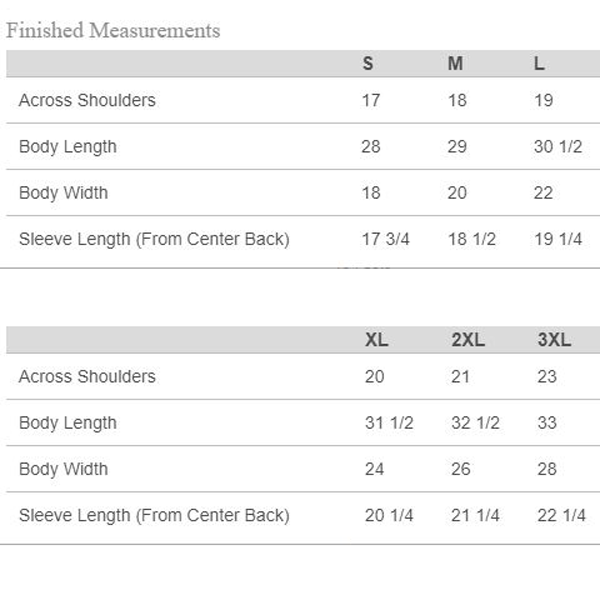
Task: Click the 18 1/2 sleeve length value
Action: (x=472, y=239)
